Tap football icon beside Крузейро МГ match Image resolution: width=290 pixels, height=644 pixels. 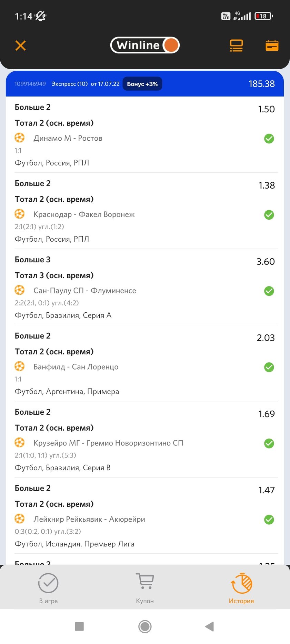[20, 442]
